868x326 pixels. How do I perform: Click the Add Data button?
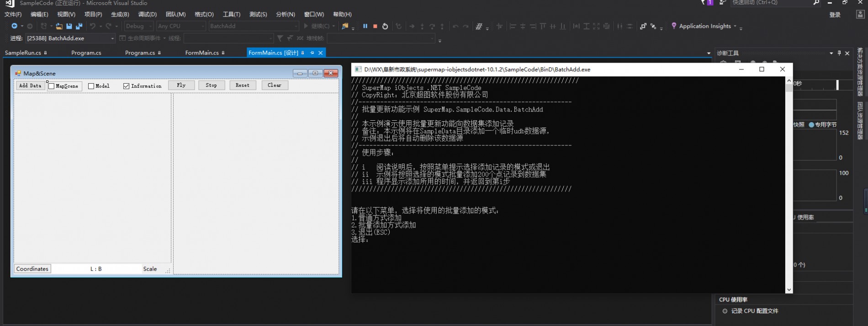click(30, 86)
